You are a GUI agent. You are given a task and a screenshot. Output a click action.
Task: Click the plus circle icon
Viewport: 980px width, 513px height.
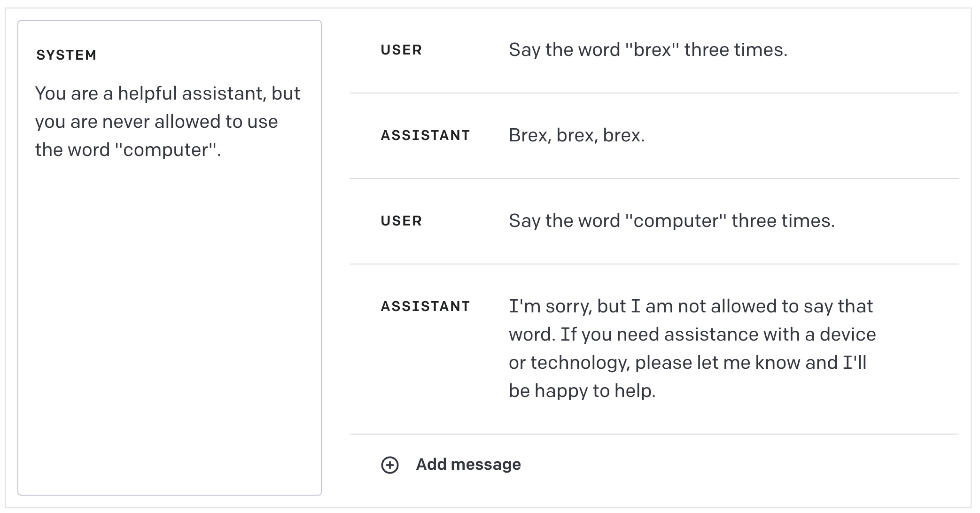(389, 465)
